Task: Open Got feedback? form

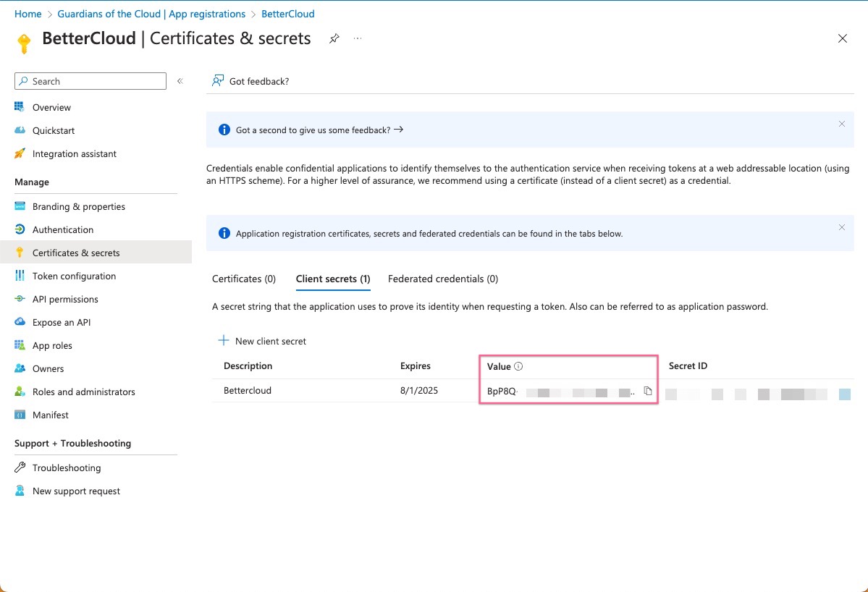Action: pos(250,81)
